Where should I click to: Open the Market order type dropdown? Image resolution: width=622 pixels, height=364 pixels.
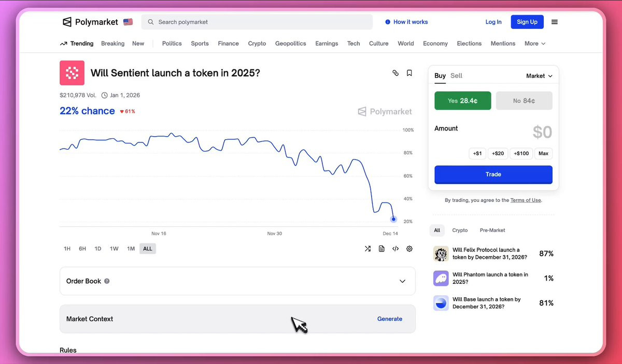[x=539, y=76]
